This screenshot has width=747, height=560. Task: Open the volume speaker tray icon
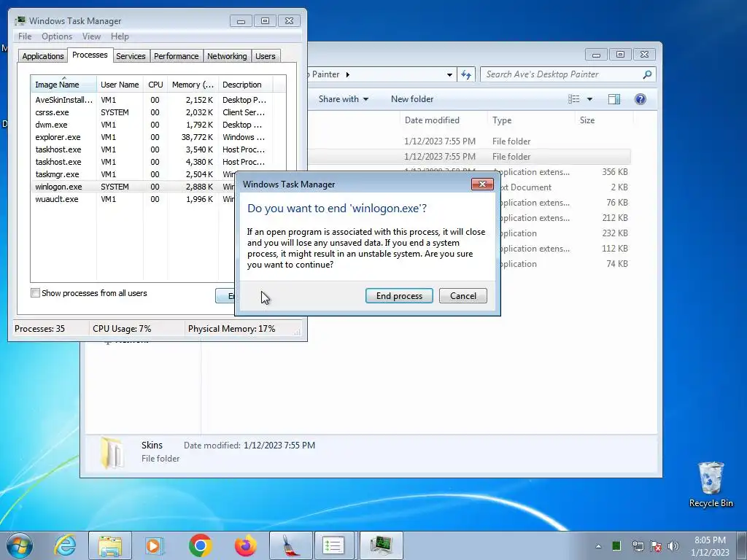673,546
